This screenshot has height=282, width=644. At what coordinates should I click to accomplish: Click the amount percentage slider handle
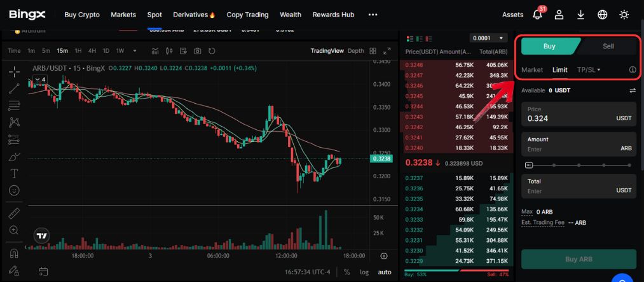click(x=529, y=166)
